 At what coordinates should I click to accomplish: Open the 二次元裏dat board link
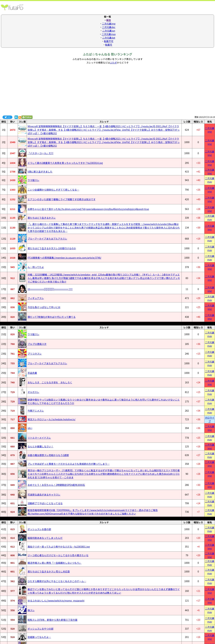coord(109,38)
